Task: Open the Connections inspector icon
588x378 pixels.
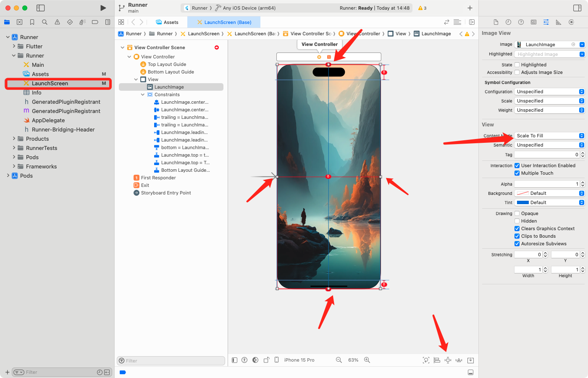Action: click(571, 22)
